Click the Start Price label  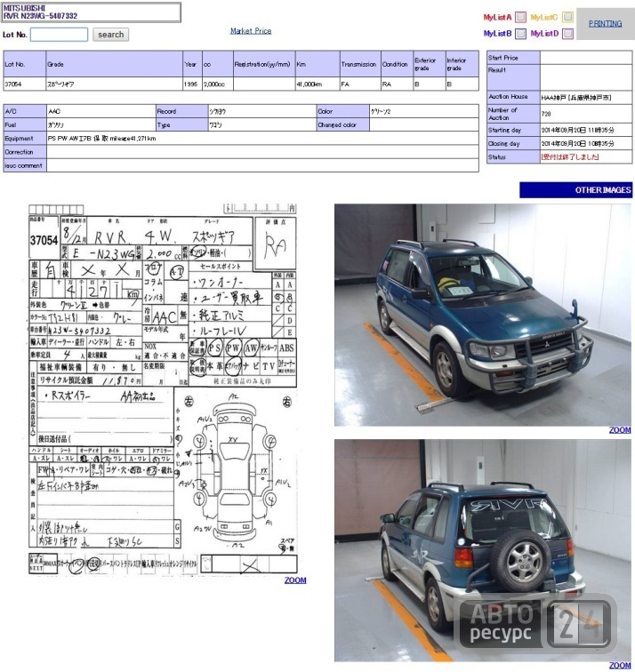[x=513, y=58]
